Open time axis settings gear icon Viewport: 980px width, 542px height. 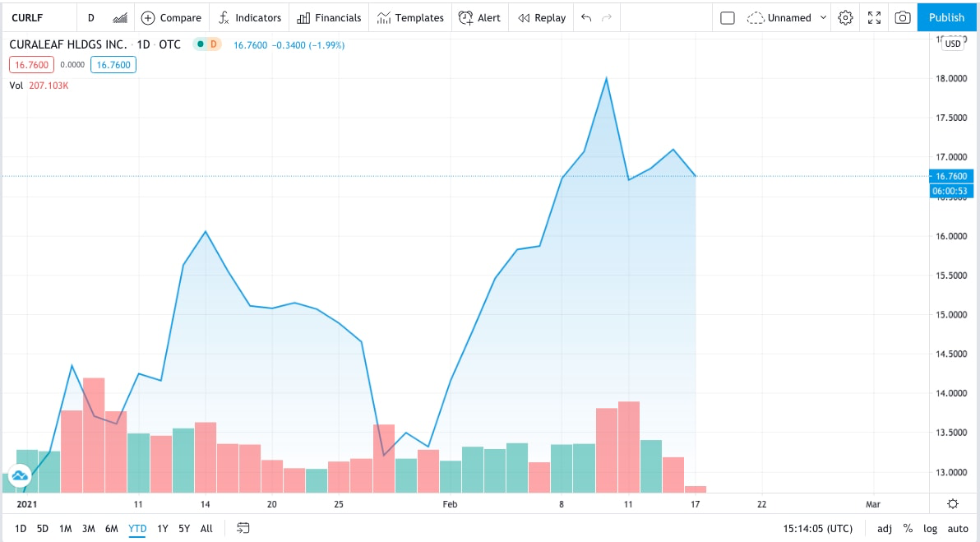(953, 504)
